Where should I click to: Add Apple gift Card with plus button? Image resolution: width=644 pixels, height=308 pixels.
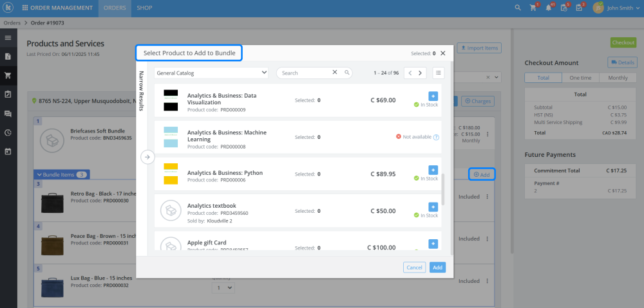click(x=433, y=244)
